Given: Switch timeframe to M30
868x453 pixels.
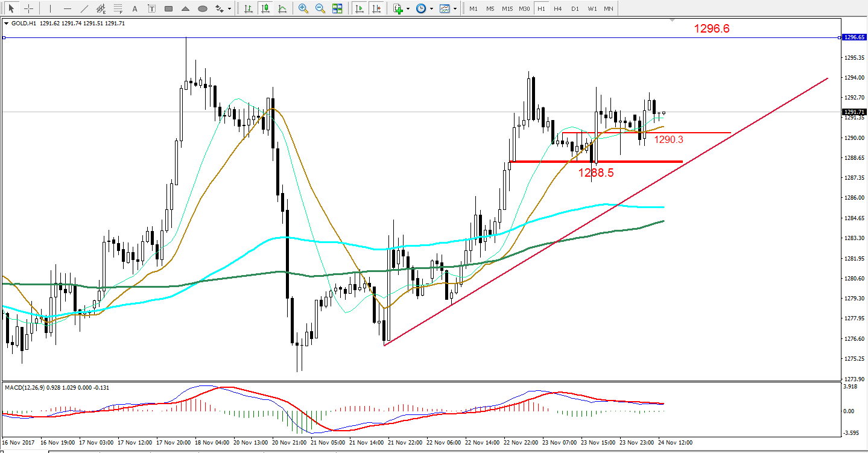Looking at the screenshot, I should pos(524,9).
